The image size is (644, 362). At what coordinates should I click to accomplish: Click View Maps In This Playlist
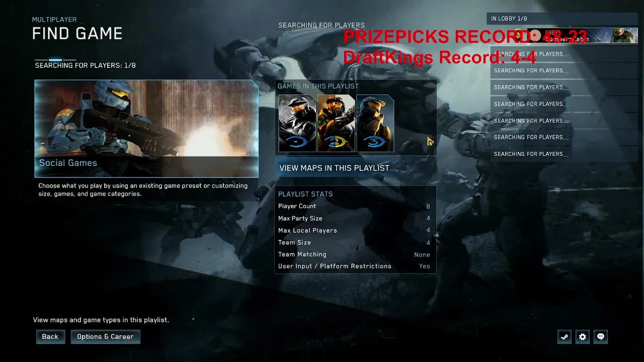point(355,168)
